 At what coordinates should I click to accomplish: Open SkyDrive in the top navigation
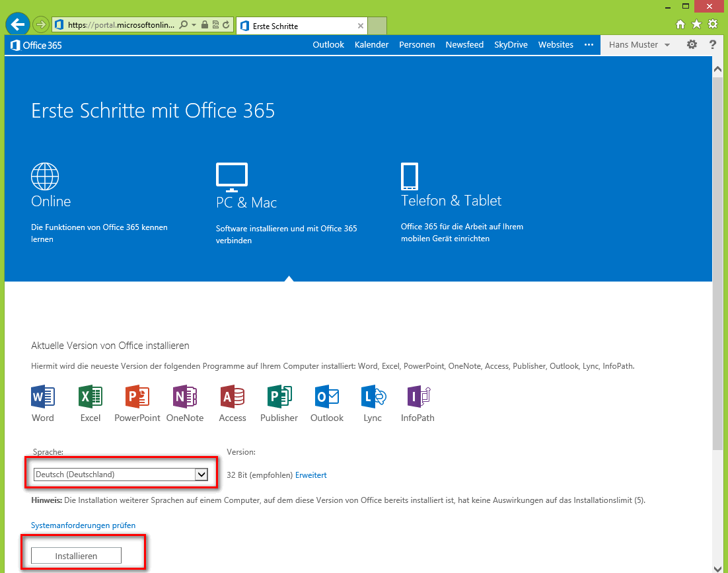click(511, 44)
